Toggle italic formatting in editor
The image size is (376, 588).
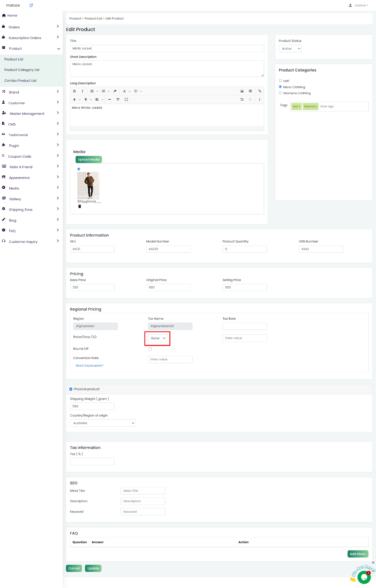coord(82,91)
